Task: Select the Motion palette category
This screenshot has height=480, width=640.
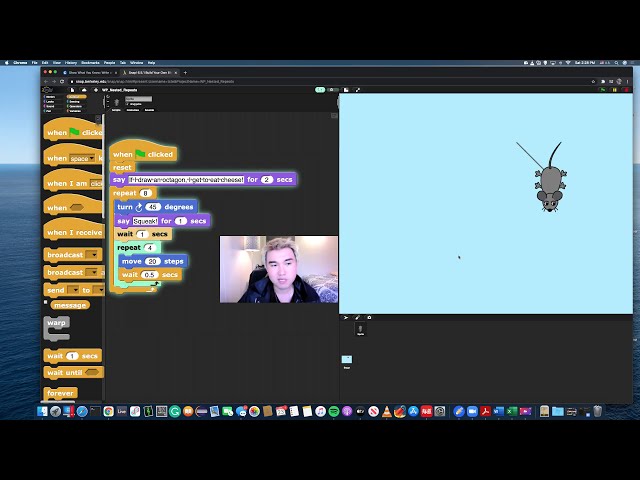Action: [54, 97]
